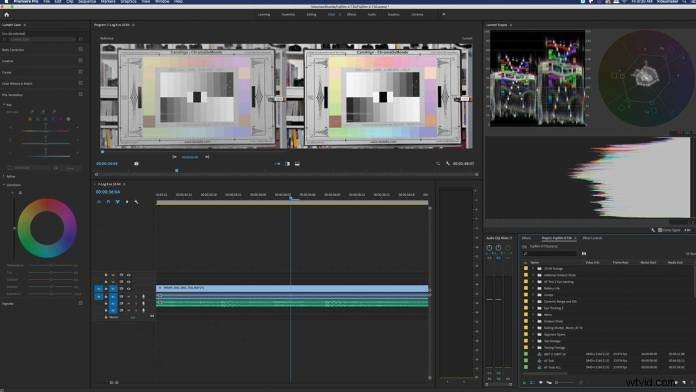696x392 pixels.
Task: Toggle the V1 track lock
Action: pos(106,289)
